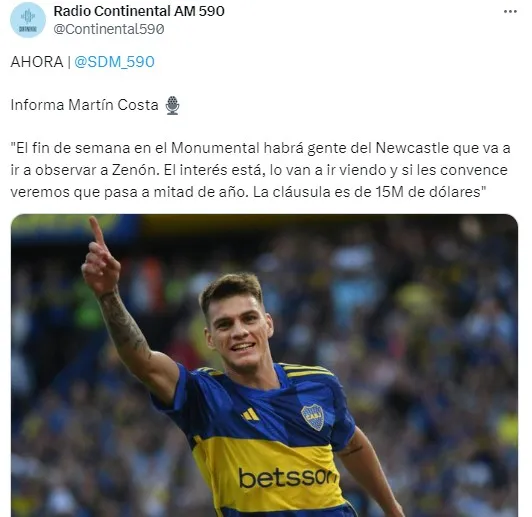Click the CABJ crest on the jersey
This screenshot has width=532, height=517.
click(x=312, y=417)
